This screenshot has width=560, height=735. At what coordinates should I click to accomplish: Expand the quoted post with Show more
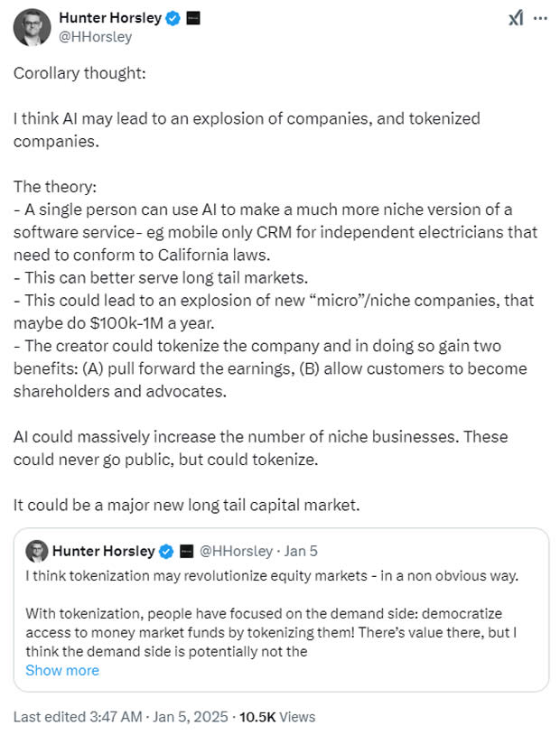coord(62,670)
